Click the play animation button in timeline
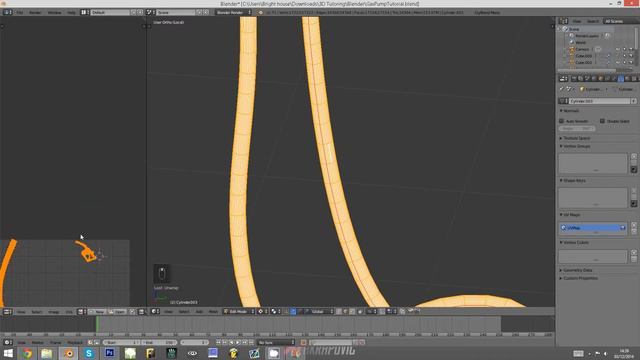 pos(238,342)
